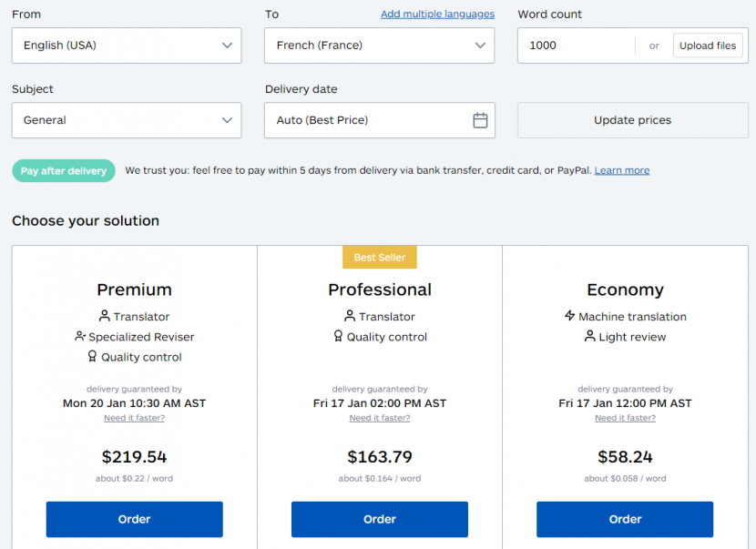Click Need it faster under Economy

click(x=625, y=418)
